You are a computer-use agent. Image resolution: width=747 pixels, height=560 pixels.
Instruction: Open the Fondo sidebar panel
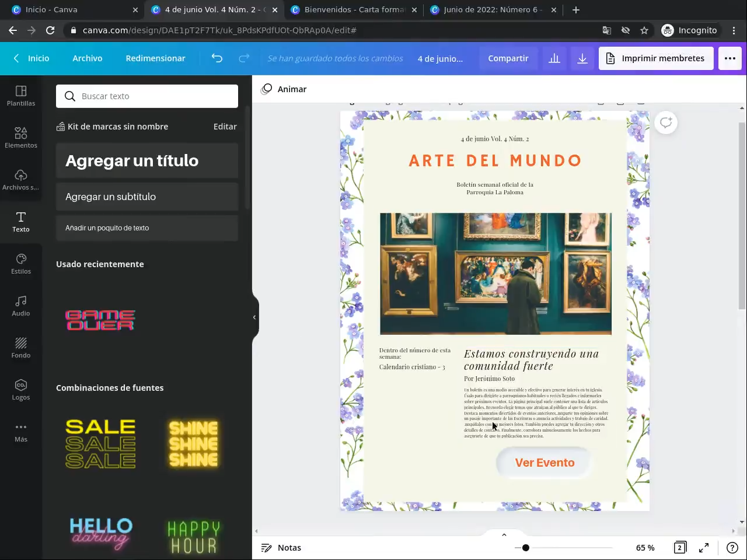[x=21, y=347]
